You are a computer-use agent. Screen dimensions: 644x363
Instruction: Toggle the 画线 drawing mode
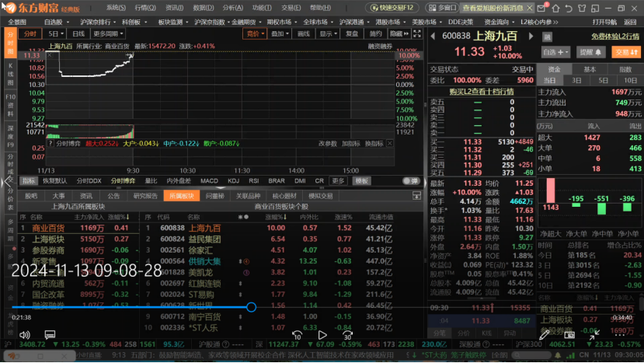tap(303, 33)
